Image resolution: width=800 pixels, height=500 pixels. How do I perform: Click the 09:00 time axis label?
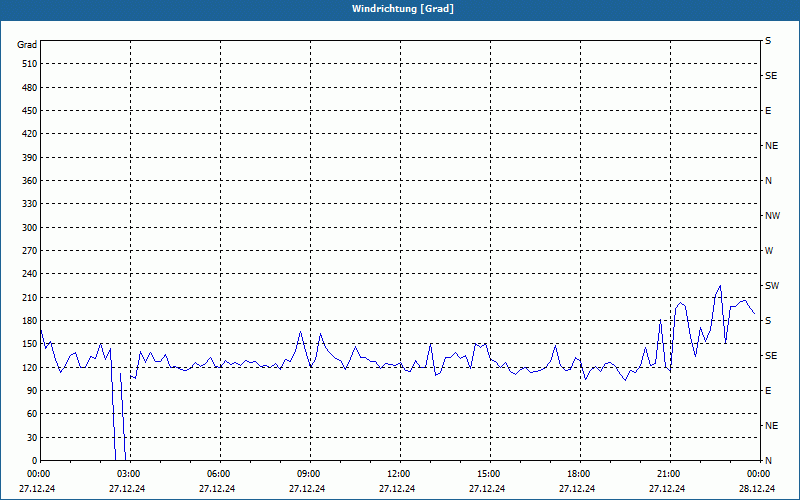coord(308,474)
